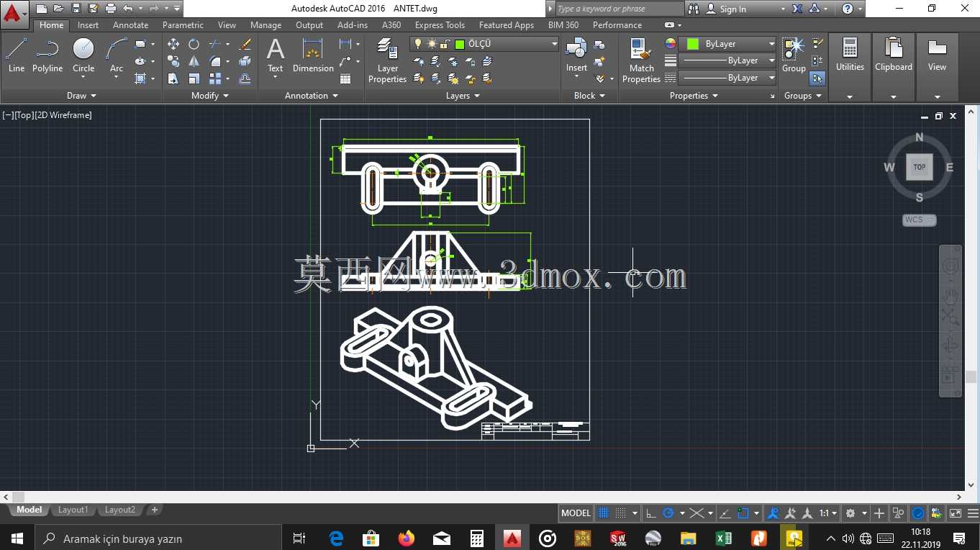The image size is (980, 550).
Task: Select the Mirror tool
Action: click(x=194, y=61)
